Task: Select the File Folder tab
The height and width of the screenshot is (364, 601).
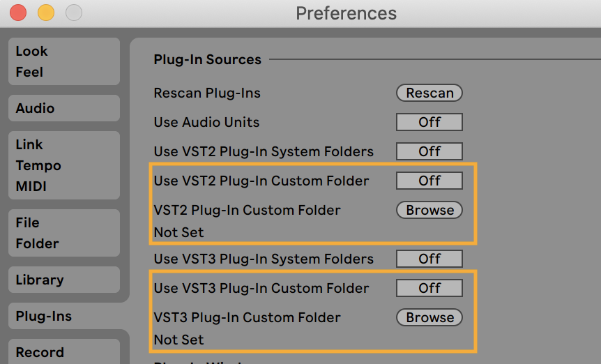Action: (x=63, y=233)
